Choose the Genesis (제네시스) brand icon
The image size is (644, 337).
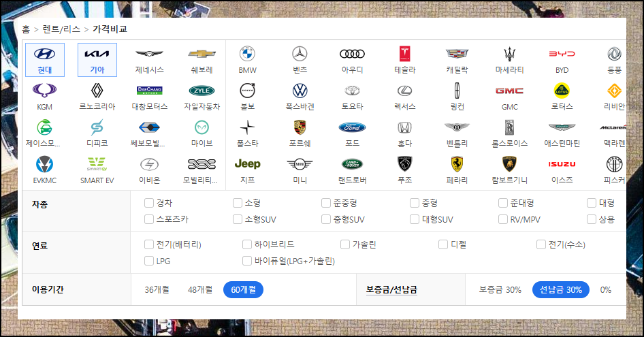(x=150, y=54)
